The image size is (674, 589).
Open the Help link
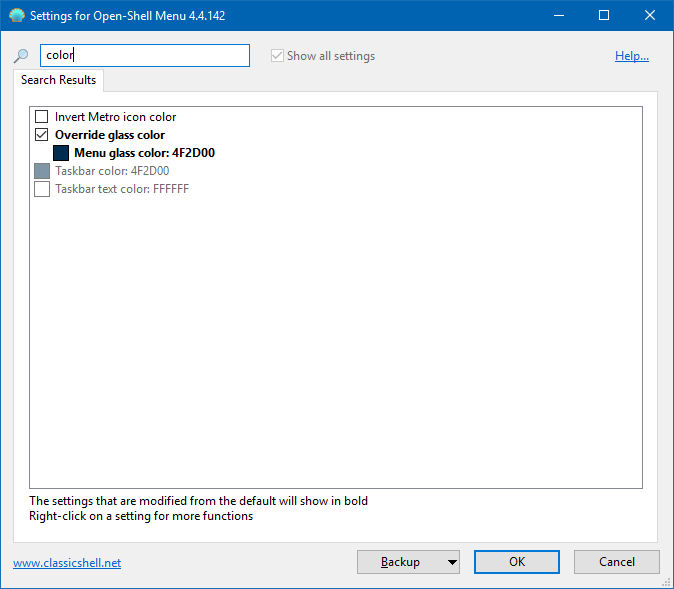[631, 56]
